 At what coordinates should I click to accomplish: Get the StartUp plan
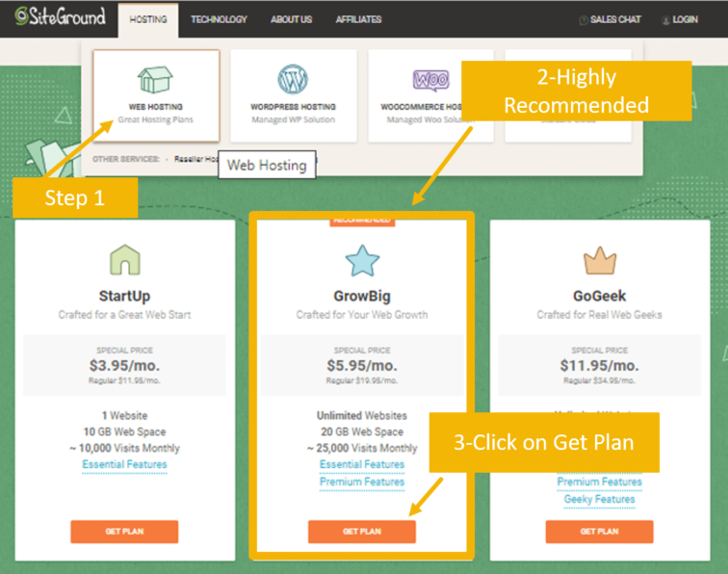(124, 532)
